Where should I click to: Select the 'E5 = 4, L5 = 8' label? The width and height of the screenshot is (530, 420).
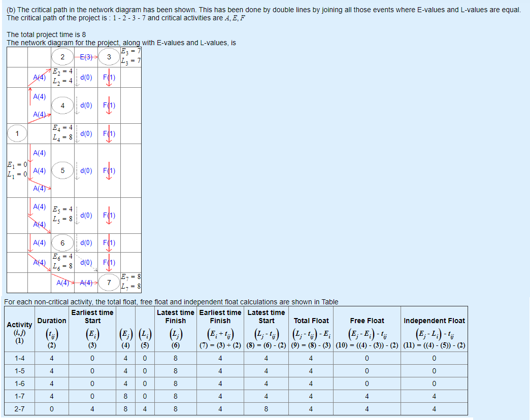coord(62,214)
